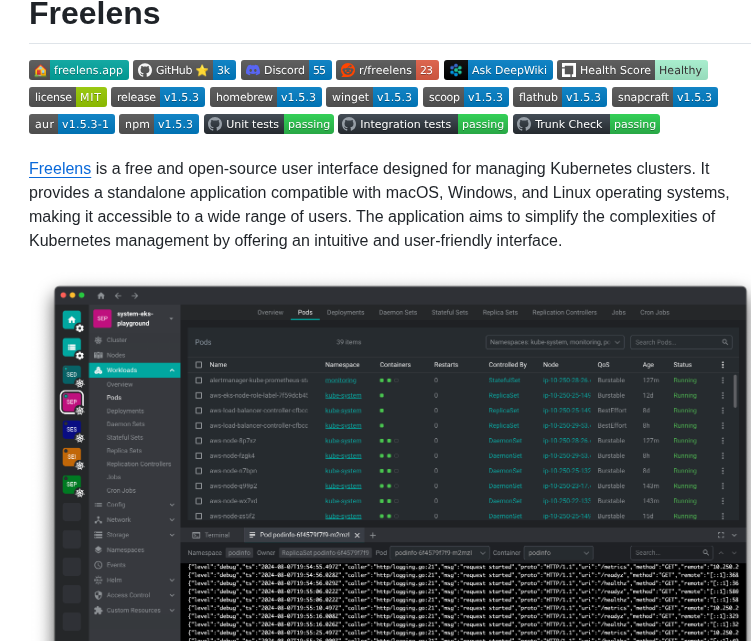Check the aws-node-zstf2 pod row
The width and height of the screenshot is (751, 641).
point(198,516)
